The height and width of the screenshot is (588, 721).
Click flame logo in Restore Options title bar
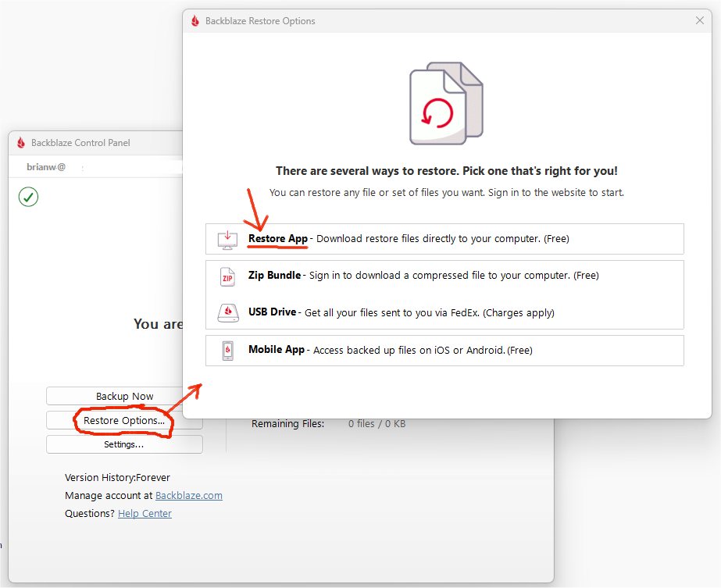[195, 21]
